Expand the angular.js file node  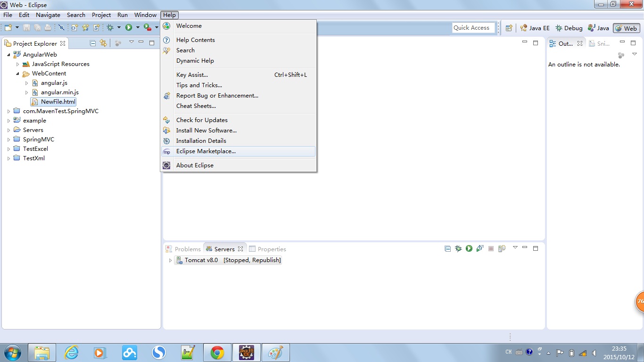click(x=27, y=83)
